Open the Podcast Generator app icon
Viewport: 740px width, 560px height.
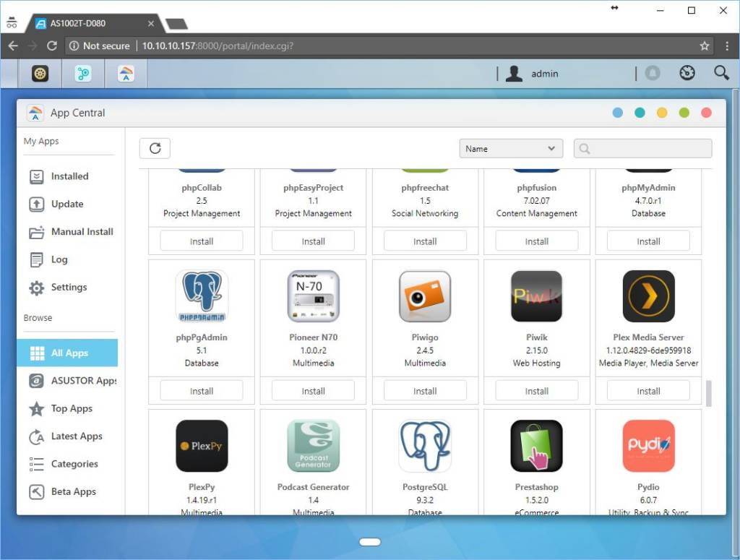314,446
